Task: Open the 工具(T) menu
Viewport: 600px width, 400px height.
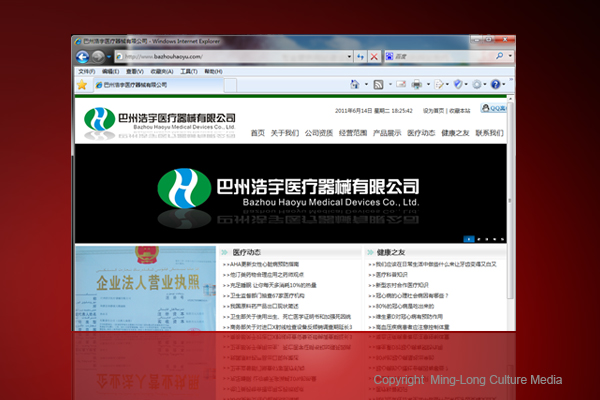Action: (189, 72)
